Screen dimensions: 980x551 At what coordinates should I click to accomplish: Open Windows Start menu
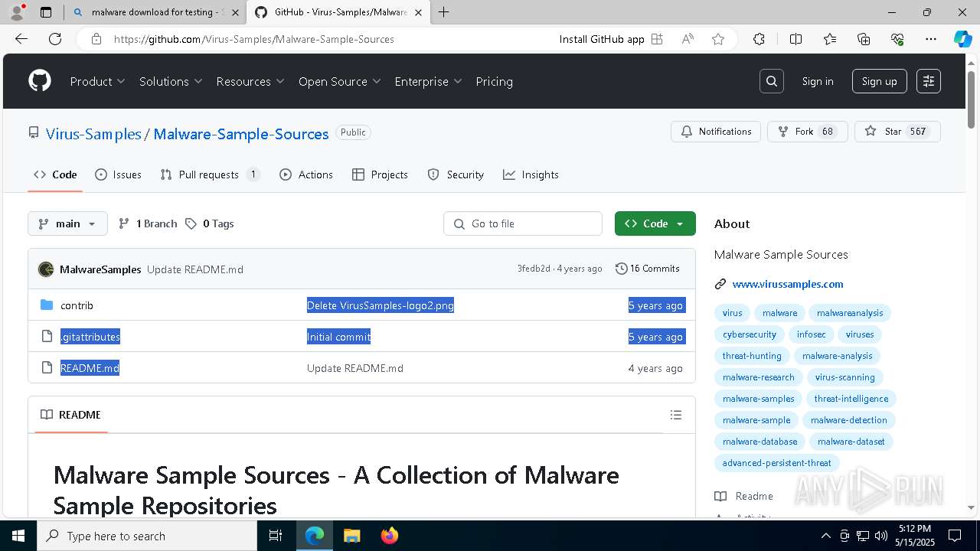[18, 536]
